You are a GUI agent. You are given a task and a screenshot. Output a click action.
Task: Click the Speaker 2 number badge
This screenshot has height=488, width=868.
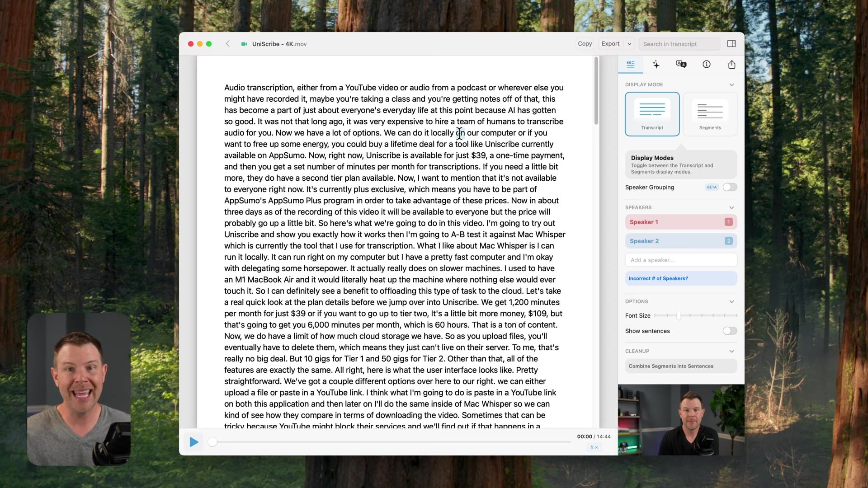pos(728,241)
